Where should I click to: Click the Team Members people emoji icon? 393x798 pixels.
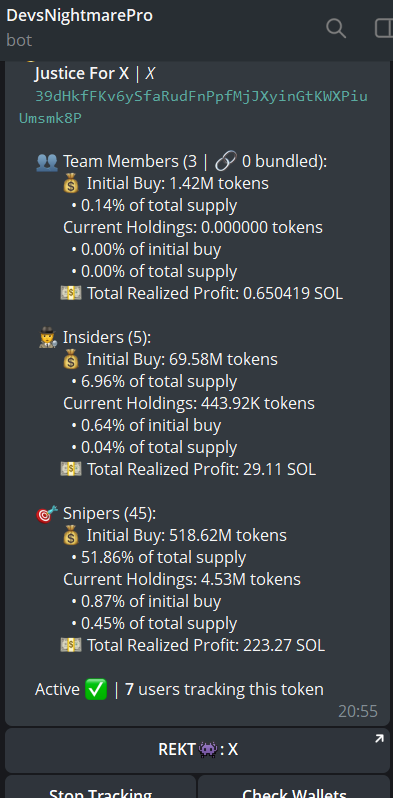click(x=47, y=162)
